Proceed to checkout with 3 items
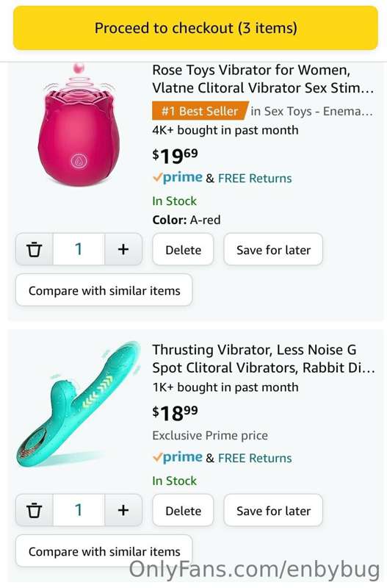Screen dimensions: 387x588 (x=195, y=28)
